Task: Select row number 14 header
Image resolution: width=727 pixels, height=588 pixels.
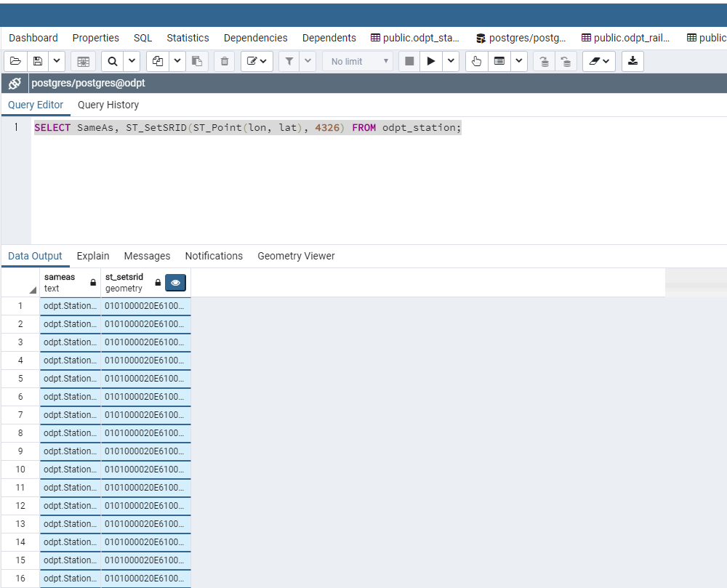Action: 20,542
